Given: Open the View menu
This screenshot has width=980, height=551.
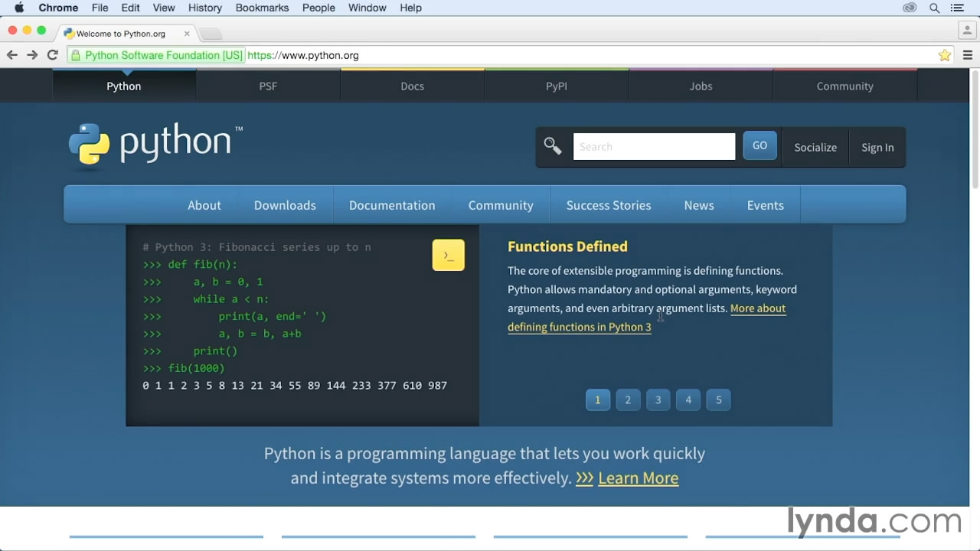Looking at the screenshot, I should click(x=164, y=8).
